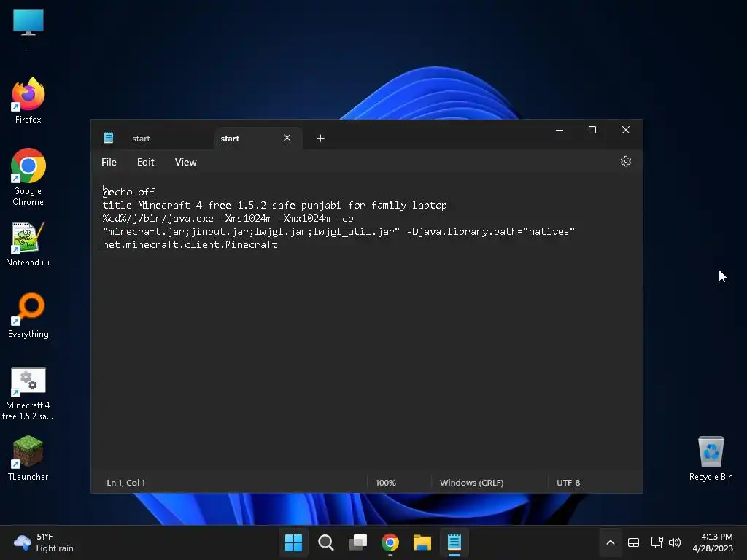Open the File menu
This screenshot has width=747, height=560.
(x=109, y=162)
